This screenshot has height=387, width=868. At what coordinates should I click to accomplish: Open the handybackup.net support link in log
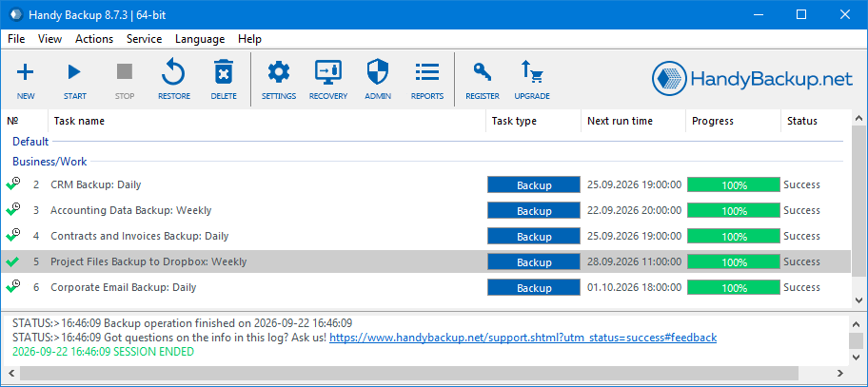click(x=523, y=338)
